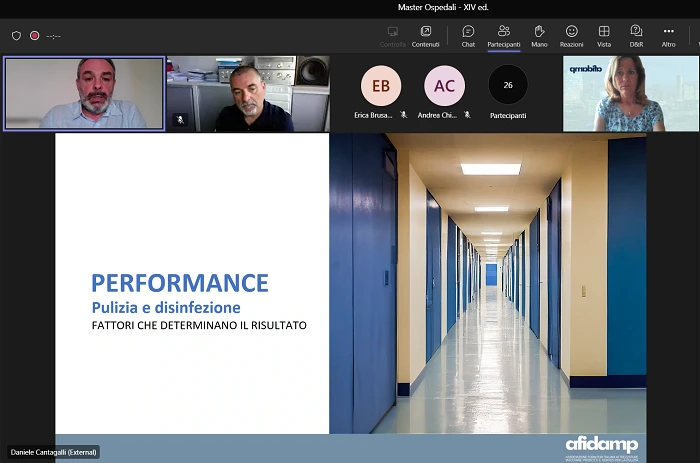
Task: Select Erica Brusa's EB avatar
Action: pyautogui.click(x=381, y=86)
